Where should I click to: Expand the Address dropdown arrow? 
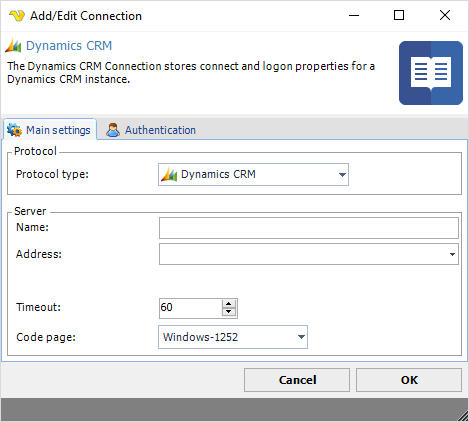(x=452, y=254)
